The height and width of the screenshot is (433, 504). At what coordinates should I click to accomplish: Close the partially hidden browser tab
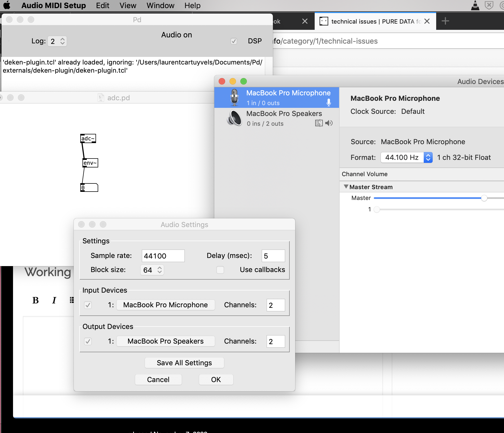pyautogui.click(x=305, y=21)
